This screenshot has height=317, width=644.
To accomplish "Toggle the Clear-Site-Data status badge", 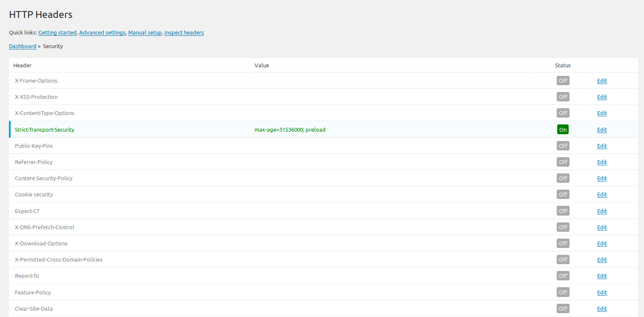I will 563,308.
